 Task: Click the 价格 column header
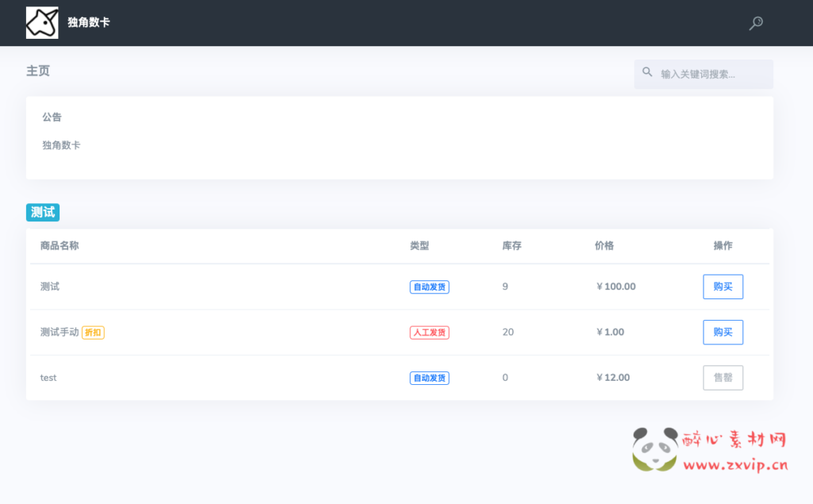[x=604, y=246]
